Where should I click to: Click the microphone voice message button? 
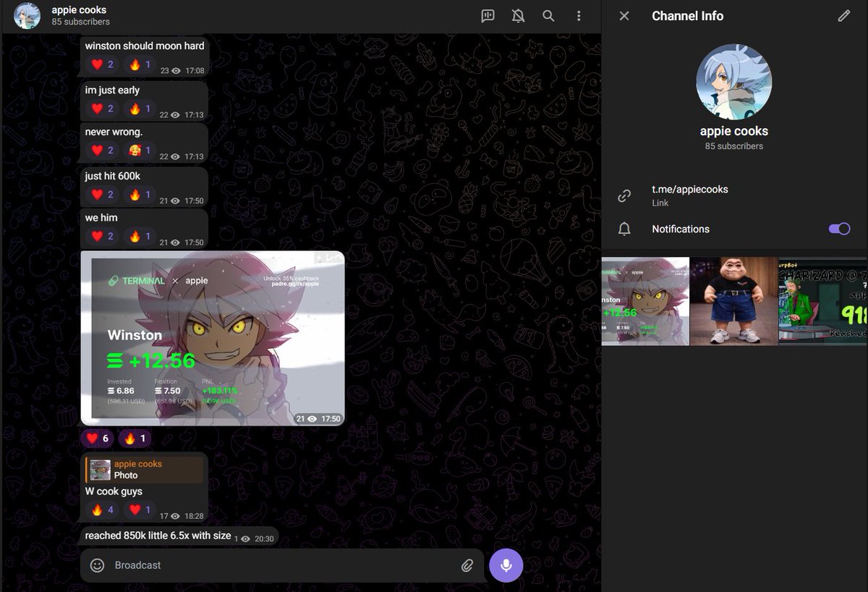tap(506, 565)
